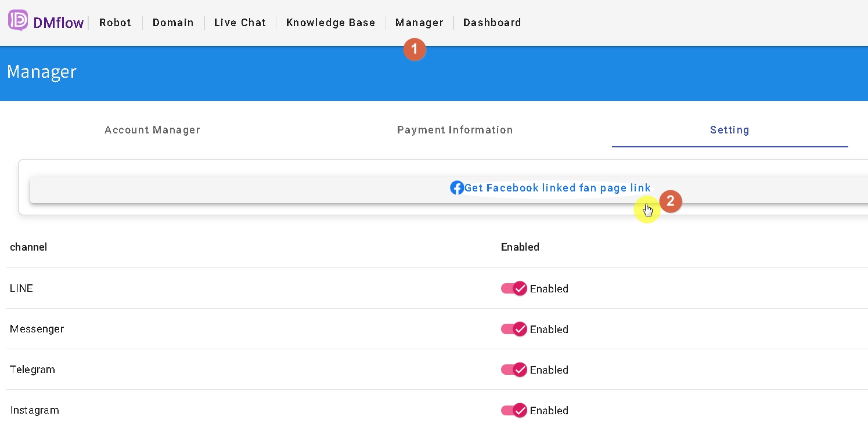Open Live Chat from the top menu

[240, 22]
